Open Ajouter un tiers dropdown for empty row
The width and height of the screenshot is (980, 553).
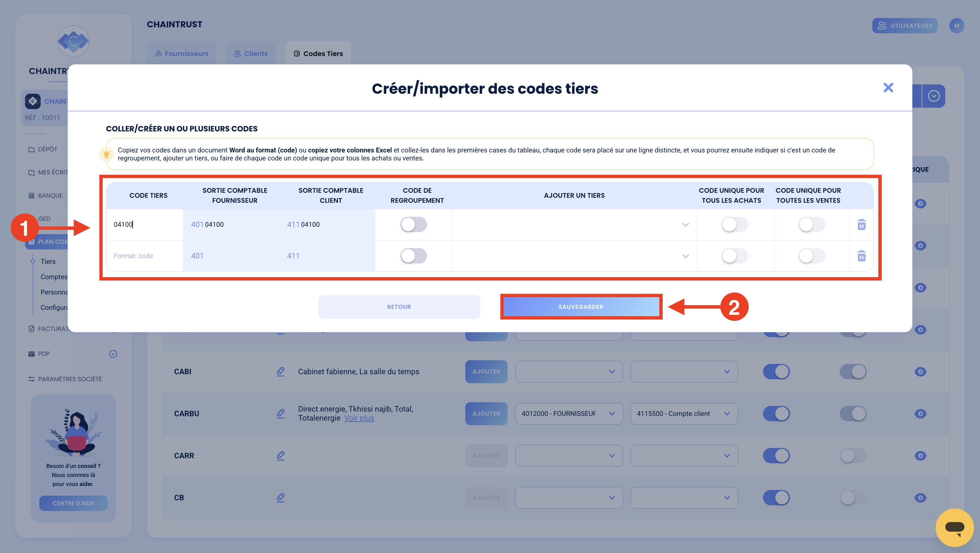pyautogui.click(x=574, y=256)
